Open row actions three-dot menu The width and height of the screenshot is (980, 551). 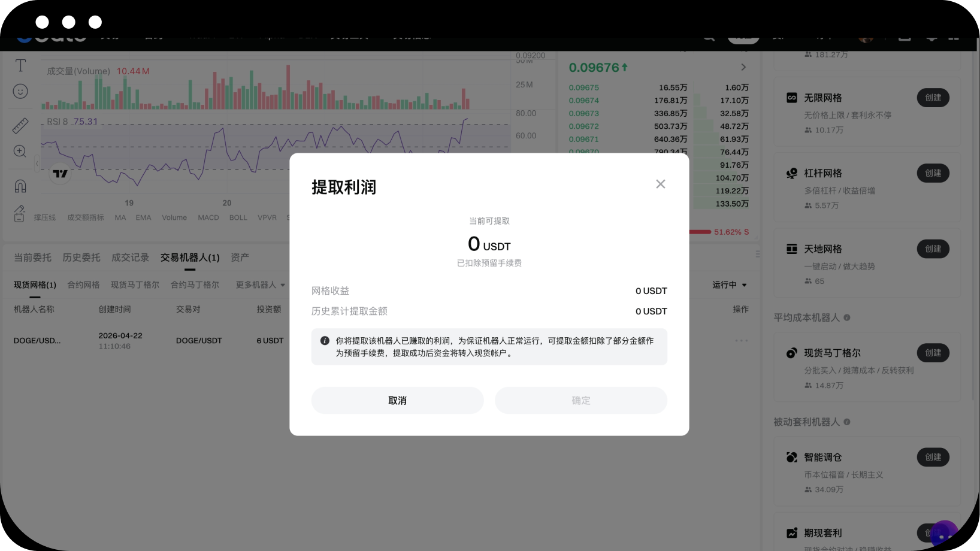741,341
